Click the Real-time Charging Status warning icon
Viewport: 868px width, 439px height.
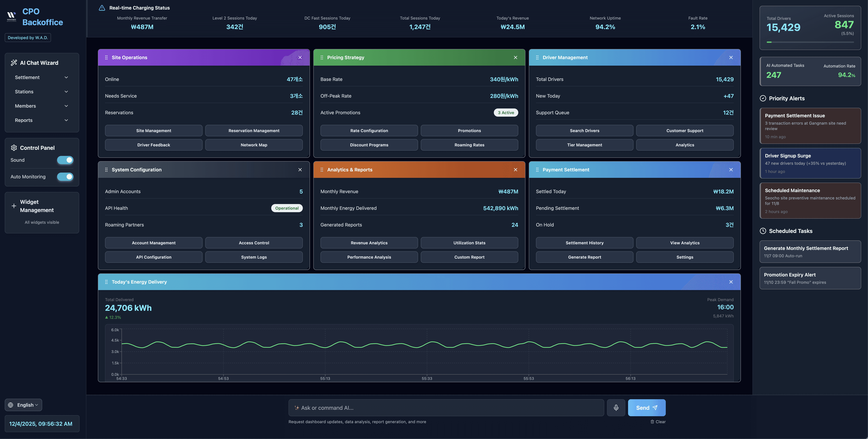(x=102, y=8)
